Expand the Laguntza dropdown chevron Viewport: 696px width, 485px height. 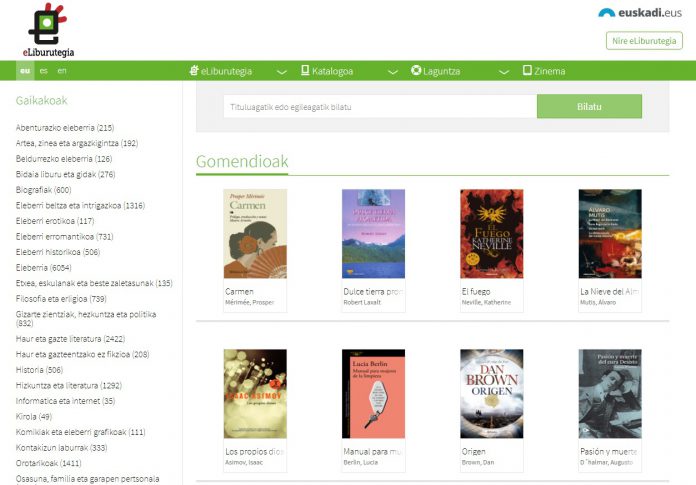tap(500, 72)
